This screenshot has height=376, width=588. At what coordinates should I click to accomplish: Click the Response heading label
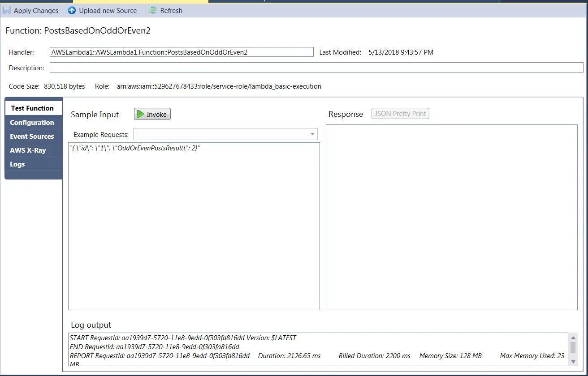[346, 114]
